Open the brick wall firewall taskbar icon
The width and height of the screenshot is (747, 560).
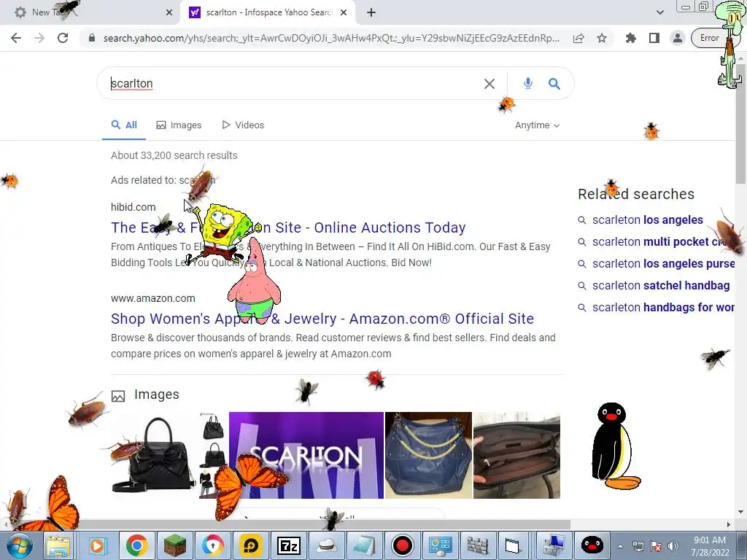pos(477,545)
